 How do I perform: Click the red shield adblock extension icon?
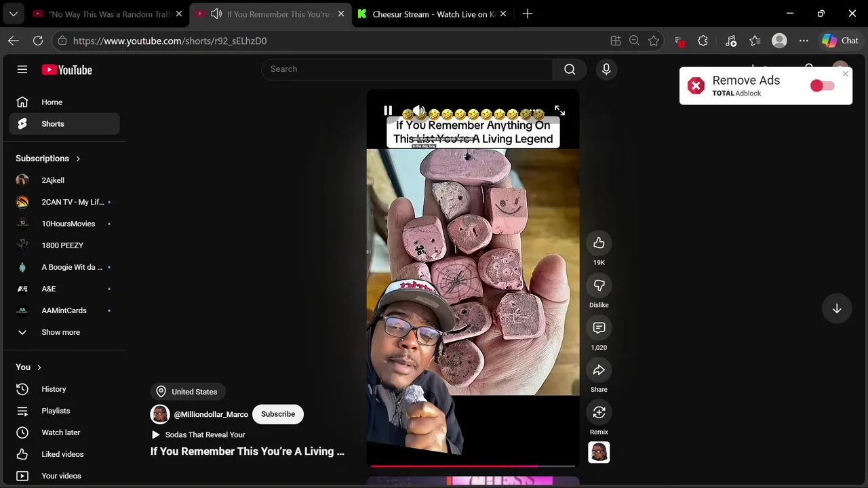[679, 41]
